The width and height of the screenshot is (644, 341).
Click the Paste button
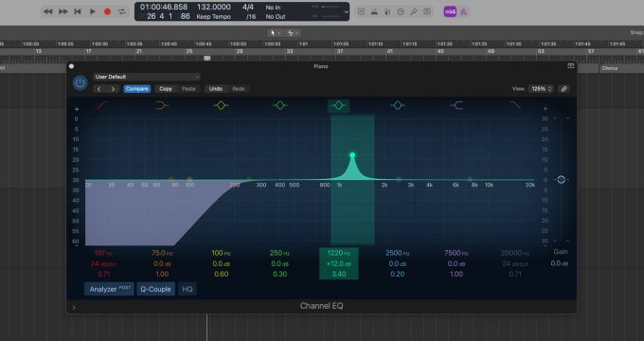pos(188,89)
